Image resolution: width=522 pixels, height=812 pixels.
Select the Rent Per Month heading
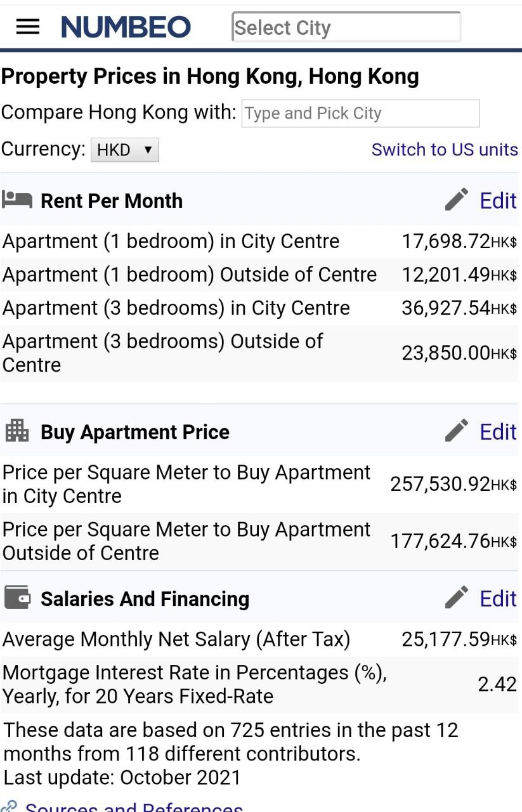(x=112, y=201)
